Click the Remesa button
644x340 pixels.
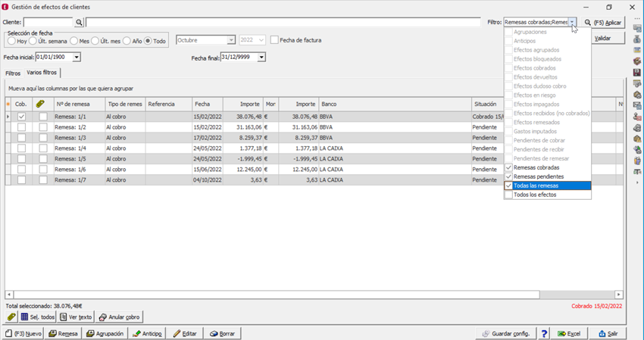[63, 333]
